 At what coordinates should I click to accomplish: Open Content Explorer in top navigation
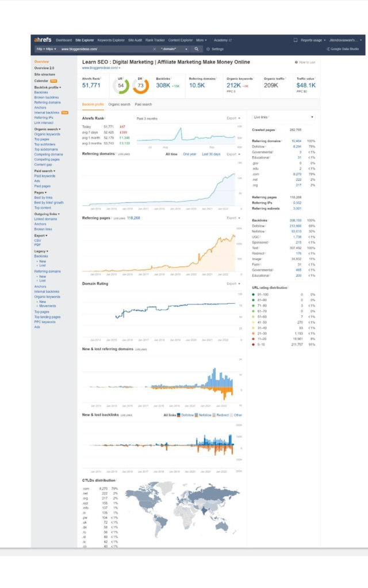pyautogui.click(x=180, y=40)
